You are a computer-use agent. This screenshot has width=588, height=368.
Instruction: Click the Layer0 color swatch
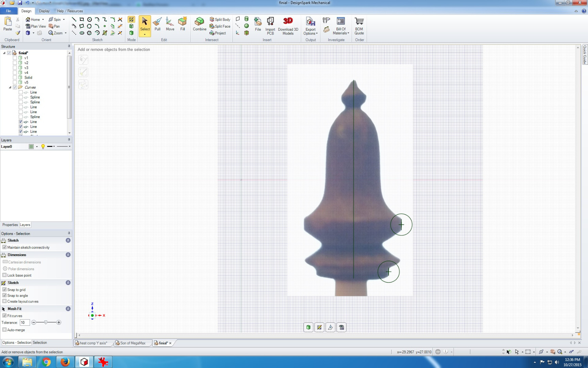click(31, 147)
